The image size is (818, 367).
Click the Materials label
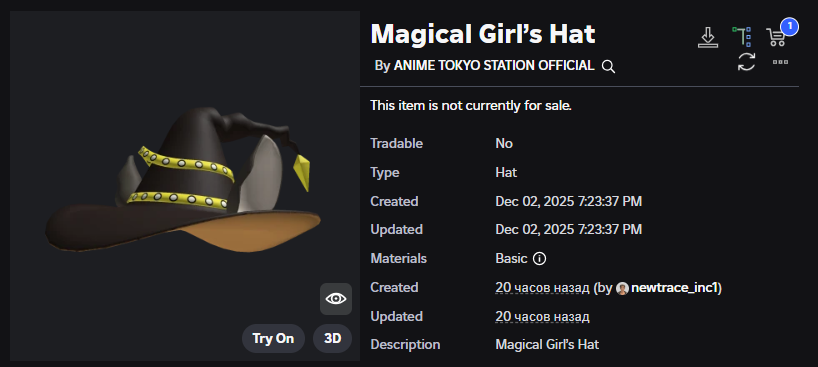coord(399,258)
